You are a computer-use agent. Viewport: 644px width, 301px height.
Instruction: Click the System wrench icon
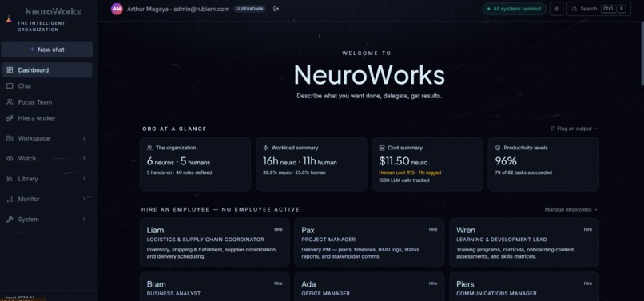point(10,220)
